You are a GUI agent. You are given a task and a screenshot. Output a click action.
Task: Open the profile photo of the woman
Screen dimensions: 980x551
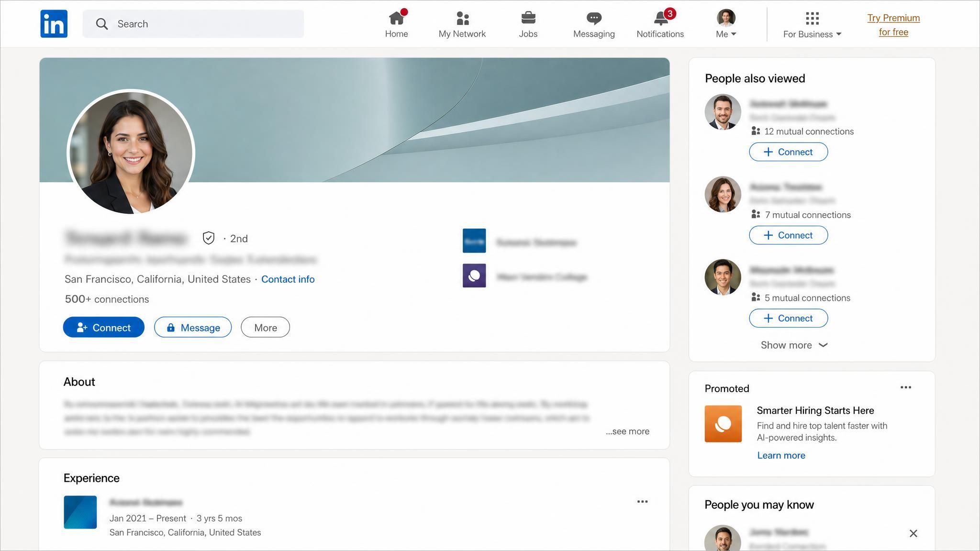131,153
